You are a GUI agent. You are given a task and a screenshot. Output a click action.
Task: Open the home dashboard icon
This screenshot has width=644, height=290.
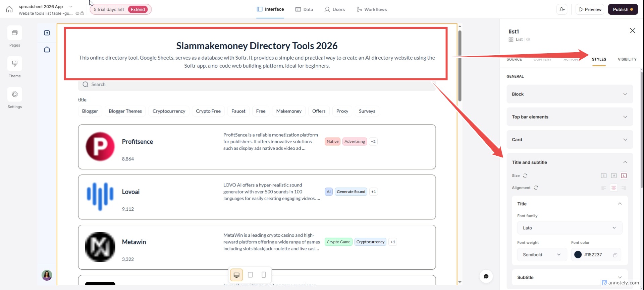point(9,9)
